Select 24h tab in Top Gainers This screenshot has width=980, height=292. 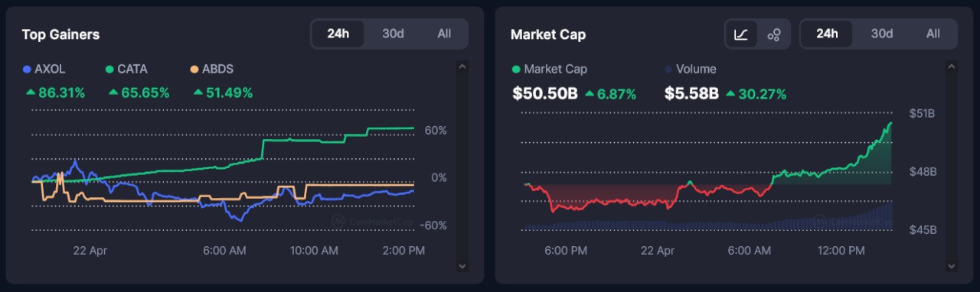pos(338,34)
